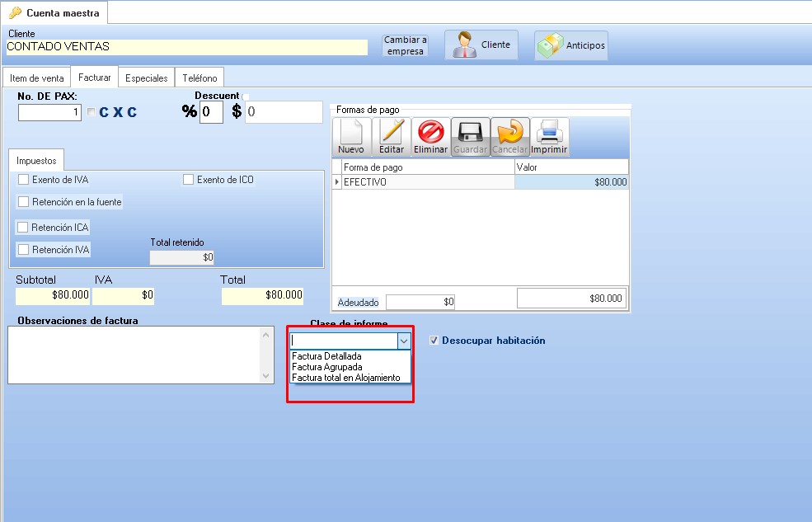Image resolution: width=812 pixels, height=522 pixels.
Task: Collapse the Clase de informe dropdown arrow
Action: tap(403, 341)
